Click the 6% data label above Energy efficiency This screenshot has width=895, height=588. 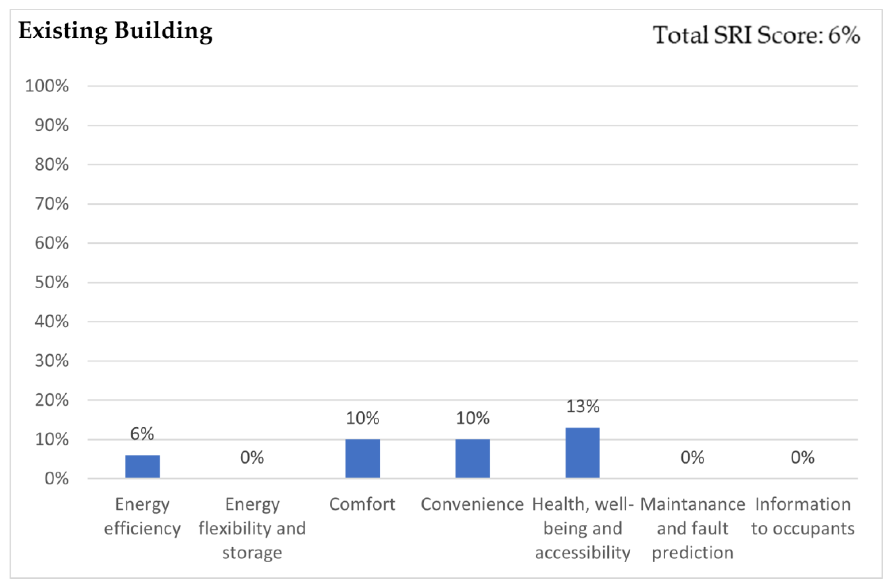click(x=142, y=434)
